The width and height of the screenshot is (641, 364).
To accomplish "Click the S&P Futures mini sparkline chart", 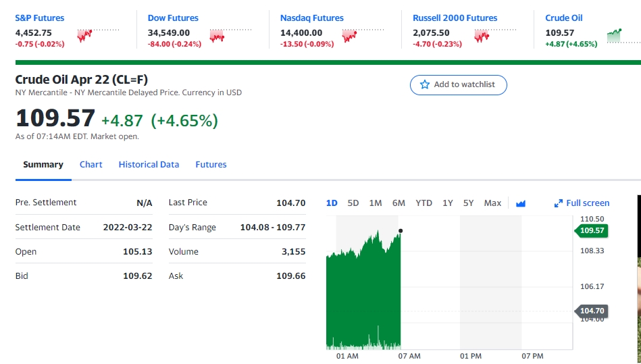I will point(98,35).
